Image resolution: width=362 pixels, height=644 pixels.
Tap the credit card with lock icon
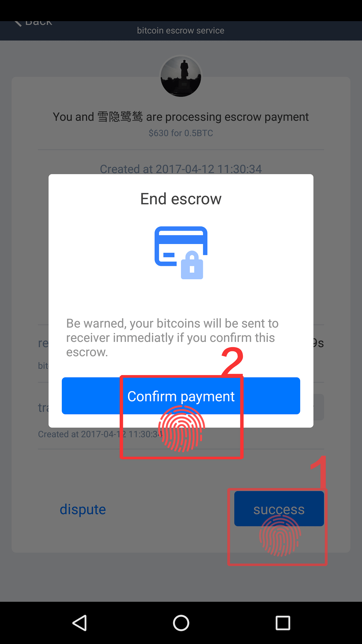pos(181,253)
